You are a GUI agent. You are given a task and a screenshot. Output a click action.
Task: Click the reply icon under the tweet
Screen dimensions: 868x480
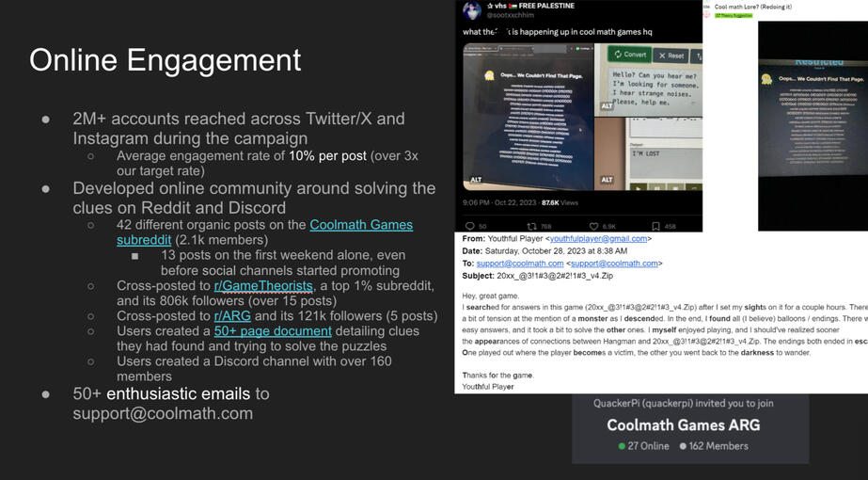[x=470, y=226]
